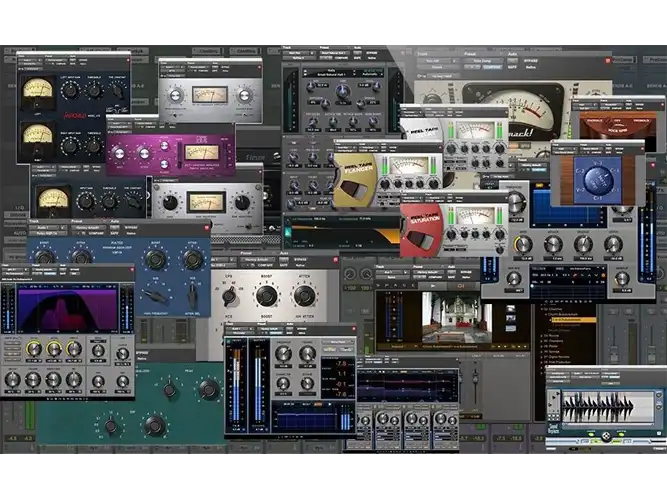Image resolution: width=667 pixels, height=500 pixels.
Task: Turn purple compressor output knob
Action: click(x=144, y=153)
